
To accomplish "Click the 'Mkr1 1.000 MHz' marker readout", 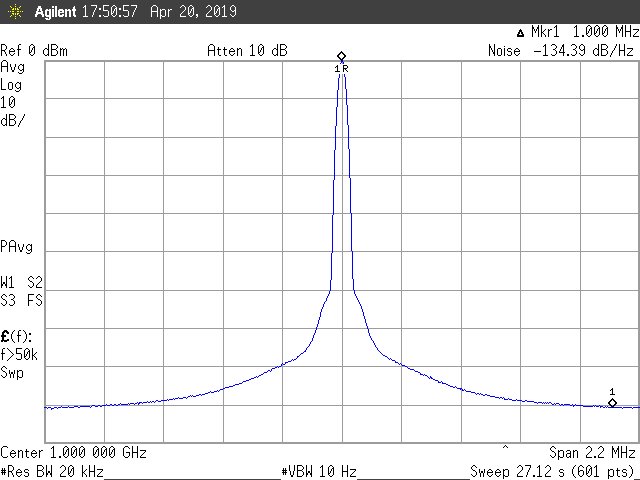I will coord(585,32).
